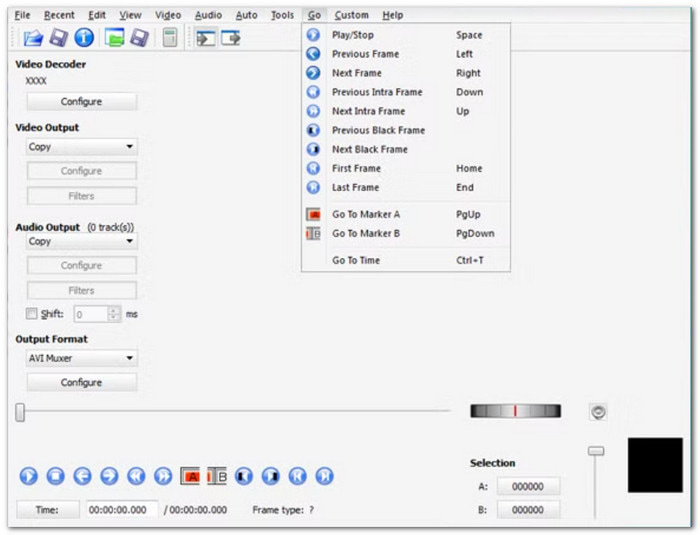
Task: Open the View menu
Action: click(130, 15)
